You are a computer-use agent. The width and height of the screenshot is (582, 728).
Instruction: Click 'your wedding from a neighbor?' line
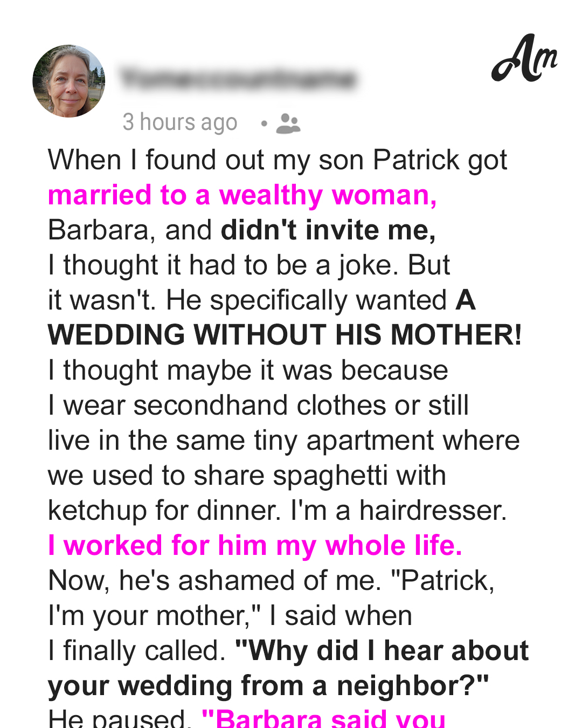[268, 686]
